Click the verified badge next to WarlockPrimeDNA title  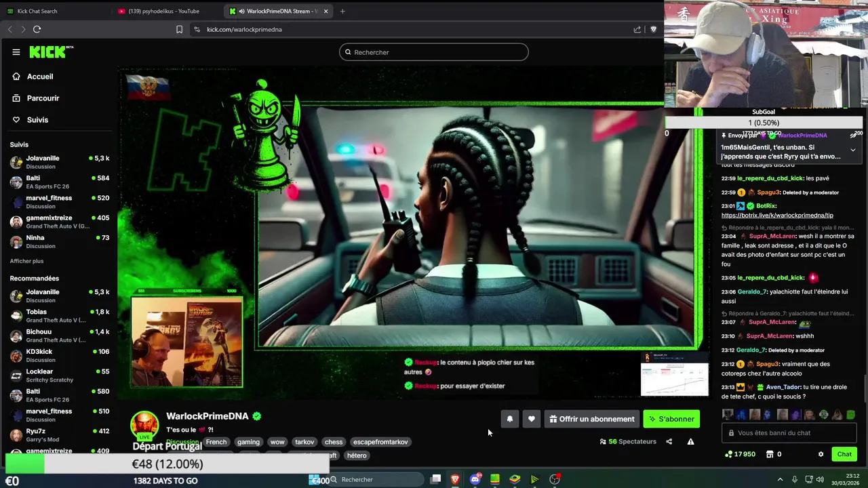click(x=257, y=416)
